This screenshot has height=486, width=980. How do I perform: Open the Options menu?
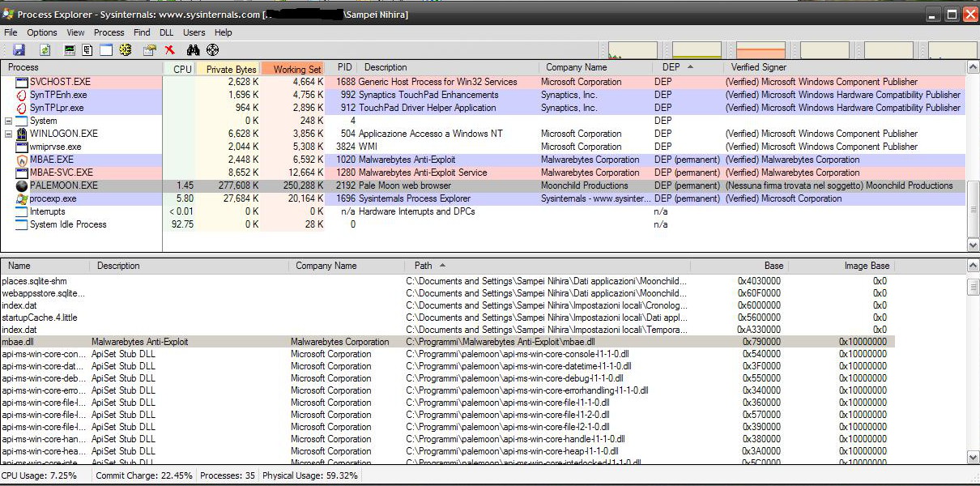click(x=42, y=32)
